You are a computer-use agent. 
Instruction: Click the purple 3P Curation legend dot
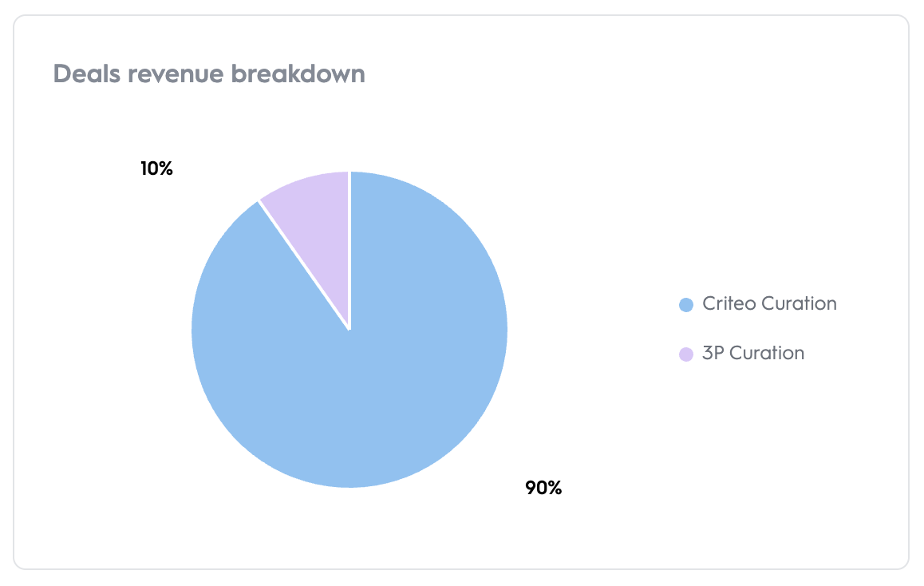pyautogui.click(x=685, y=354)
